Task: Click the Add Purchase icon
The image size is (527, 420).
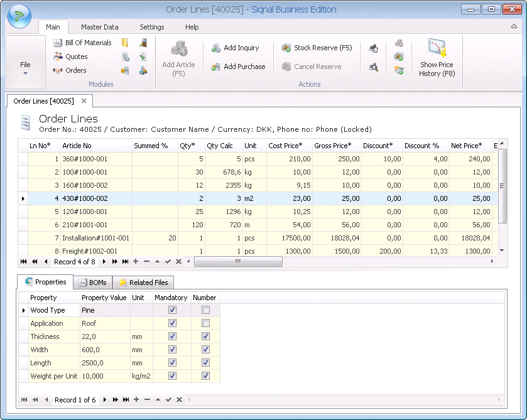Action: pyautogui.click(x=216, y=67)
